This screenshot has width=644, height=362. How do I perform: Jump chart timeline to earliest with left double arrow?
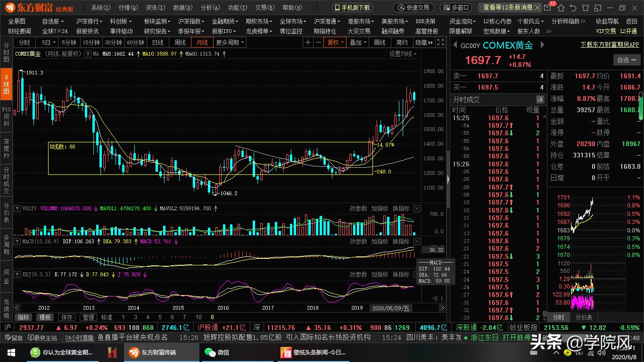pos(17,308)
